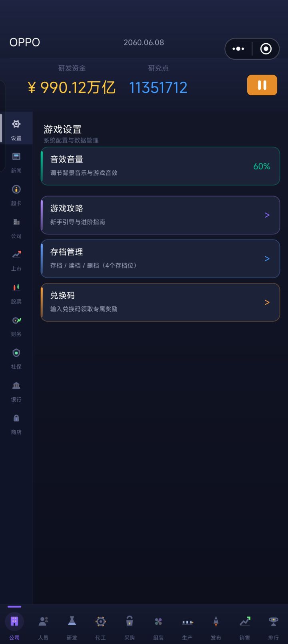Expand 游戏攻略 with its arrow
Screen dimensions: 288x644
pos(267,215)
